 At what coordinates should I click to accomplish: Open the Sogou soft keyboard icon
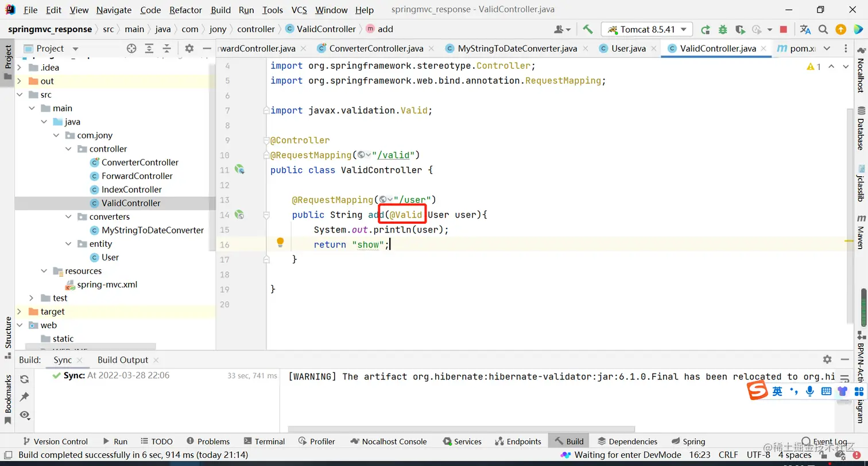(x=826, y=391)
